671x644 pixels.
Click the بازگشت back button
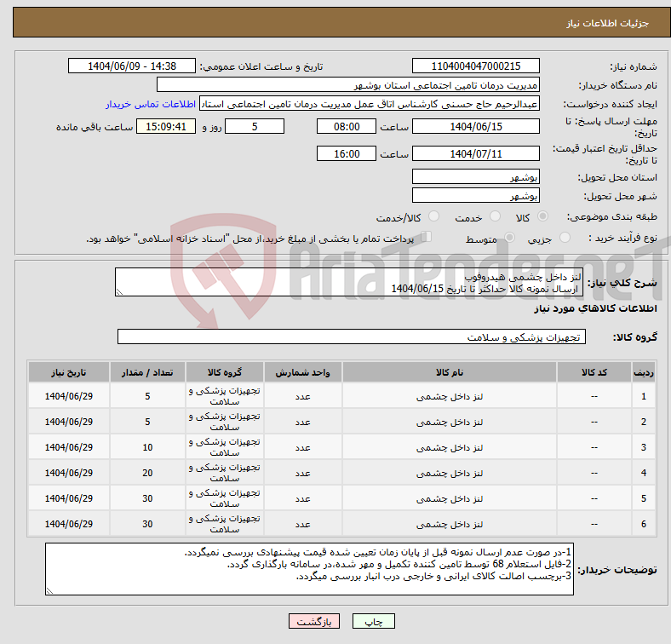pyautogui.click(x=314, y=621)
